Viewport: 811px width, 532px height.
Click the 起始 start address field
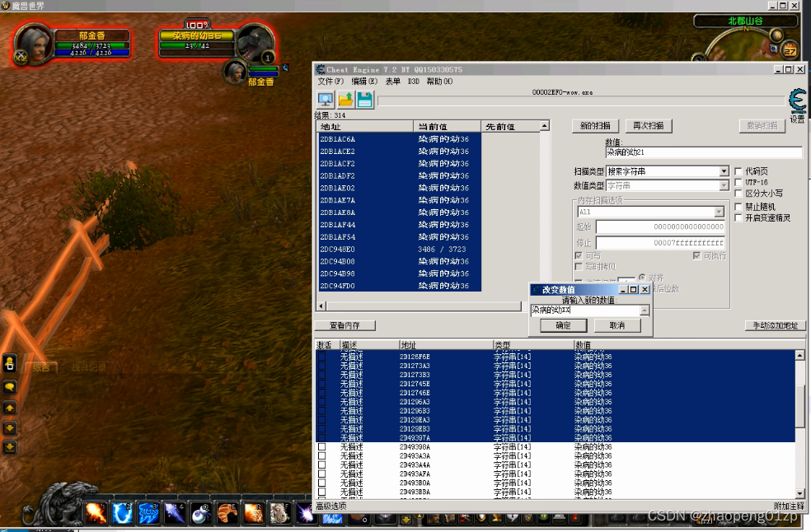(660, 226)
